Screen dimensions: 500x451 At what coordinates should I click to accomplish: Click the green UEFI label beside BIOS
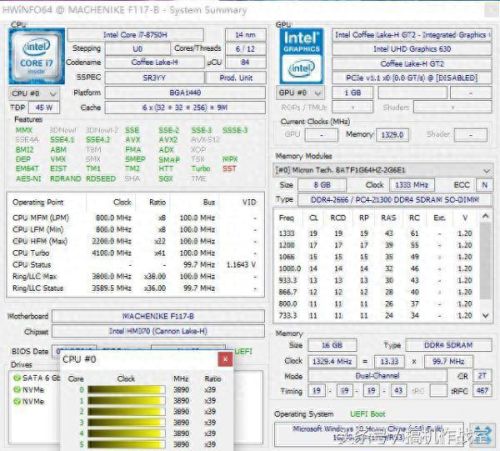244,351
